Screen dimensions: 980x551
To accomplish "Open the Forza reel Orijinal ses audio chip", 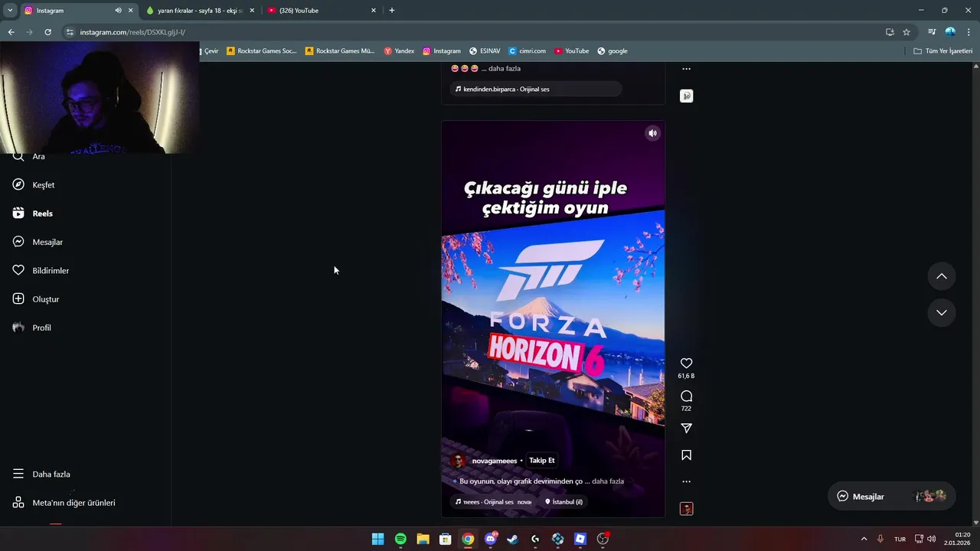I will pyautogui.click(x=493, y=502).
